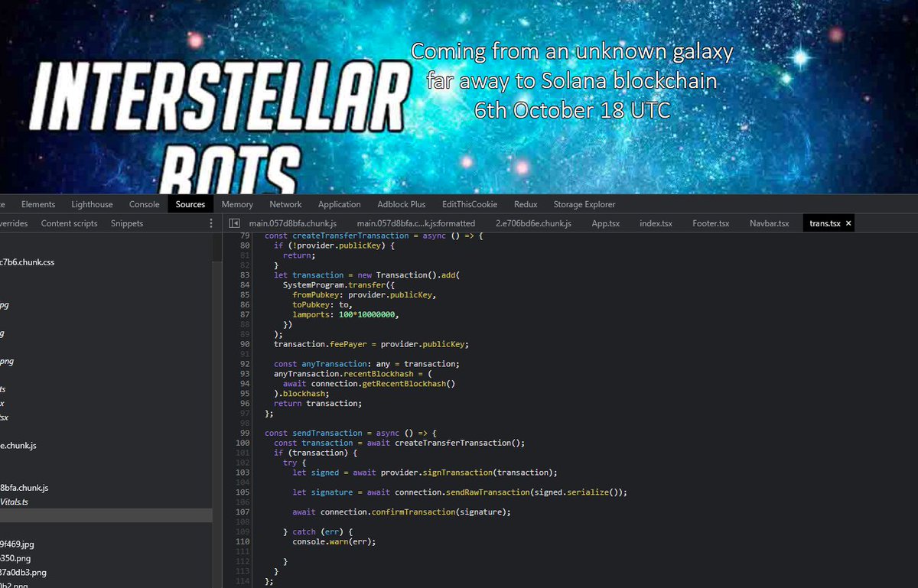Open the EditThisCookie panel

pos(470,204)
